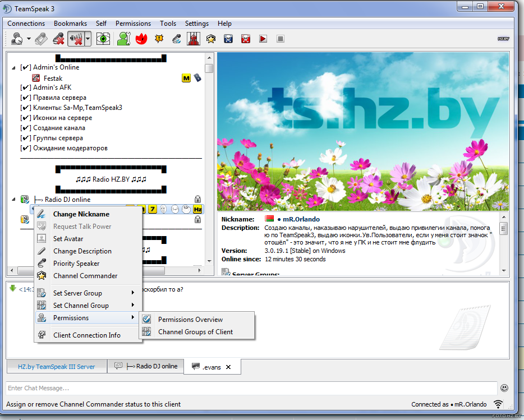This screenshot has width=524, height=420.
Task: Click the channel tree horizontal scrollbar right arrow
Action: [x=200, y=270]
